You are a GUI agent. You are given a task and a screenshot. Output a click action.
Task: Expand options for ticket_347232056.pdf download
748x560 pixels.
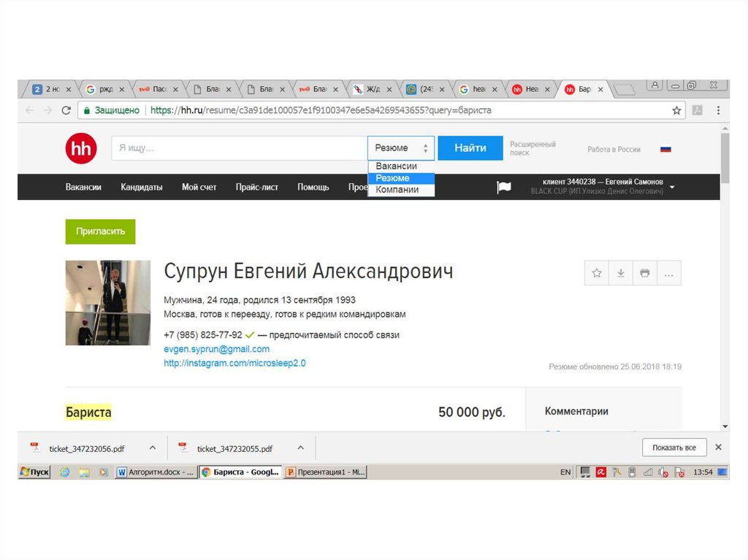[x=153, y=448]
